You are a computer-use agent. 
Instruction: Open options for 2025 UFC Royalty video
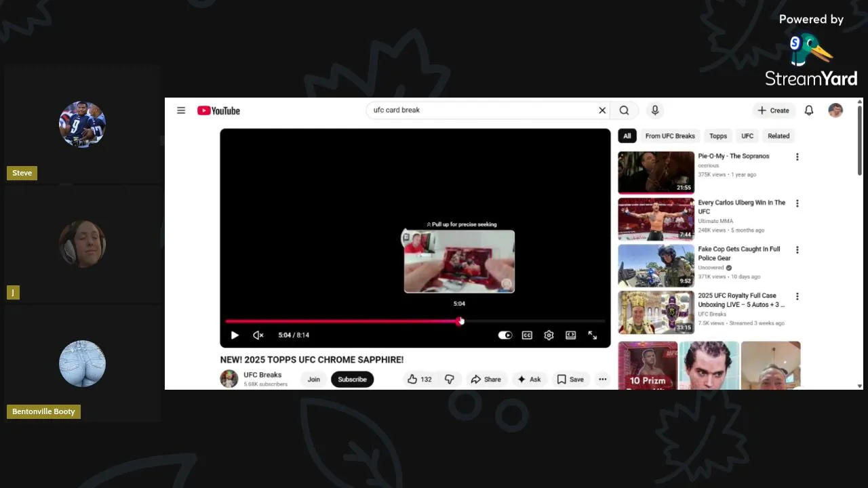point(797,296)
